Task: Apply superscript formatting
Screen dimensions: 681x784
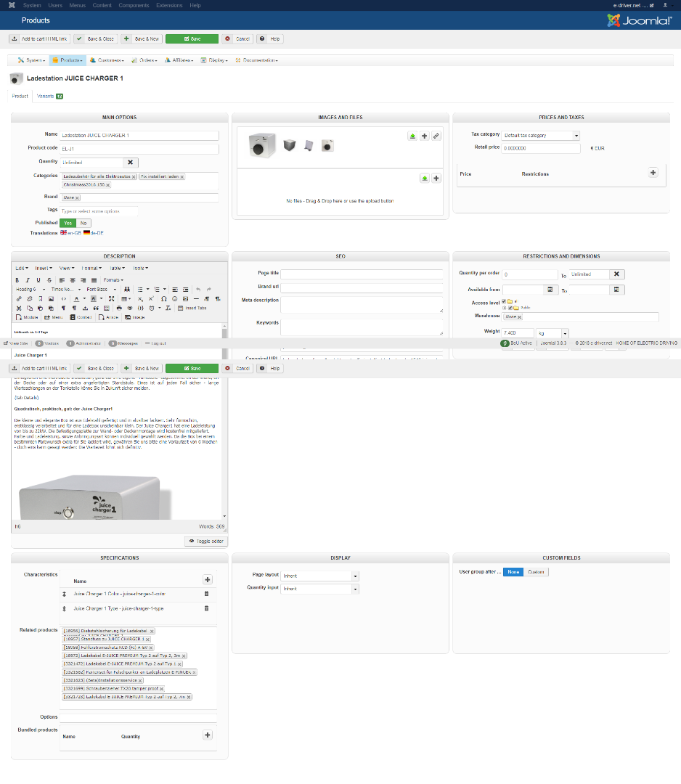Action: [x=151, y=299]
